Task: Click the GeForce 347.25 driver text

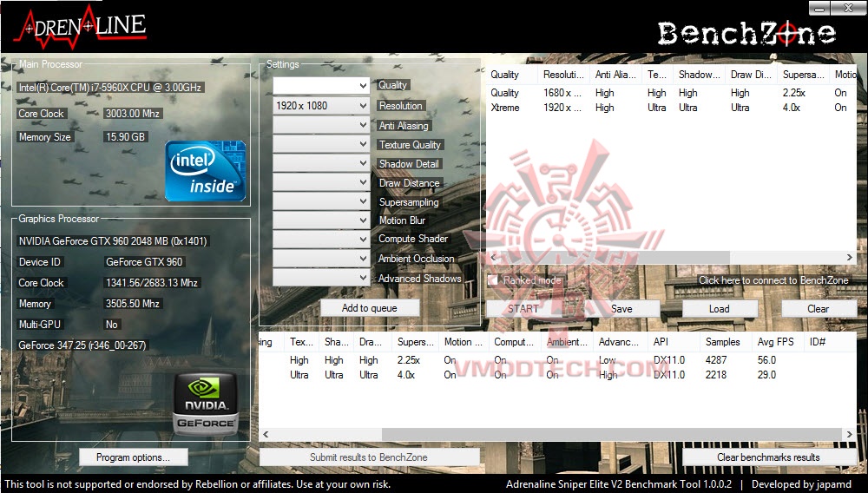Action: (x=82, y=345)
